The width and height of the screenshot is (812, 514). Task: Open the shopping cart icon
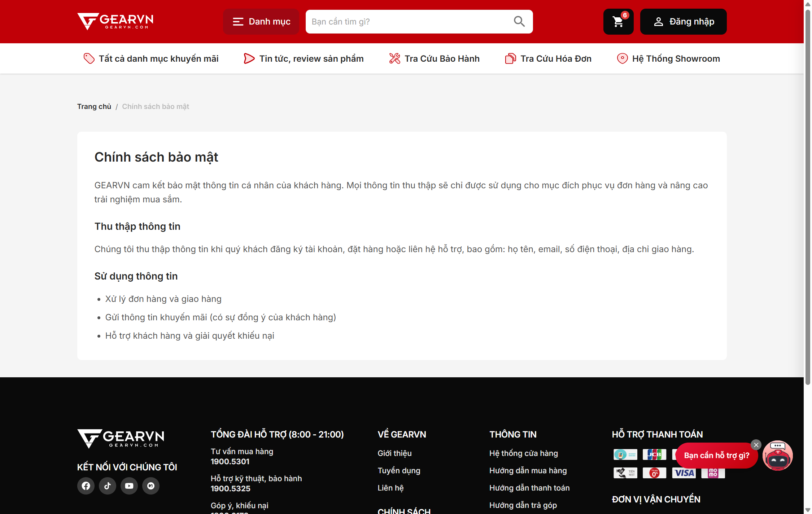tap(618, 22)
